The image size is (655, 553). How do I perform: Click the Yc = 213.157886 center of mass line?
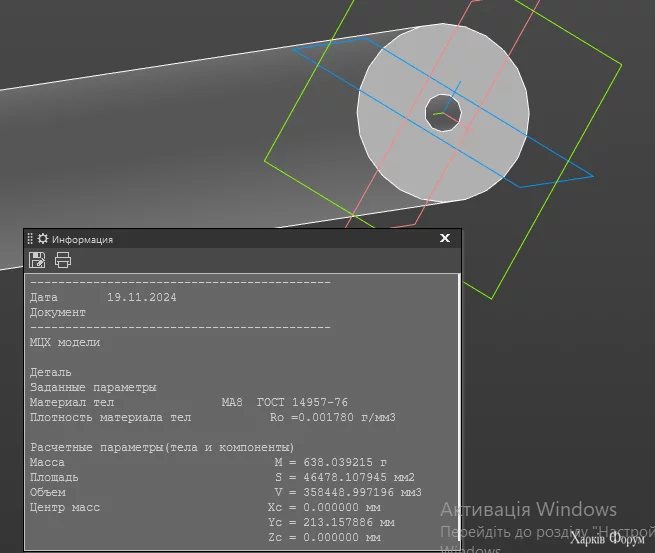pyautogui.click(x=331, y=522)
